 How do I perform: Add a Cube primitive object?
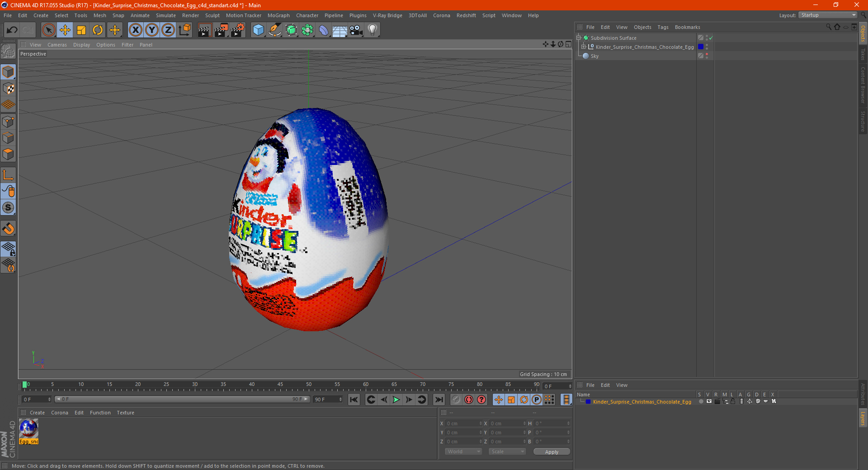[258, 30]
